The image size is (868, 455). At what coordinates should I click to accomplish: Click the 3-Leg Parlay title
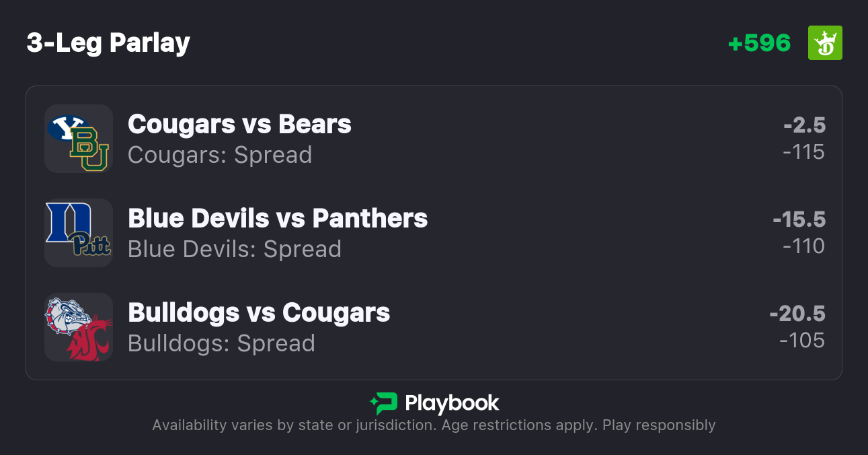(x=108, y=43)
